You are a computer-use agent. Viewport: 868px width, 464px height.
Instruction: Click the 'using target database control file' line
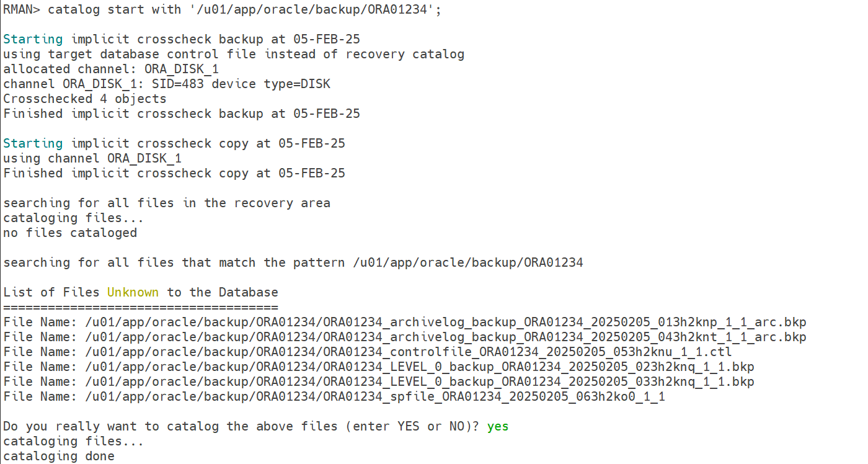234,54
